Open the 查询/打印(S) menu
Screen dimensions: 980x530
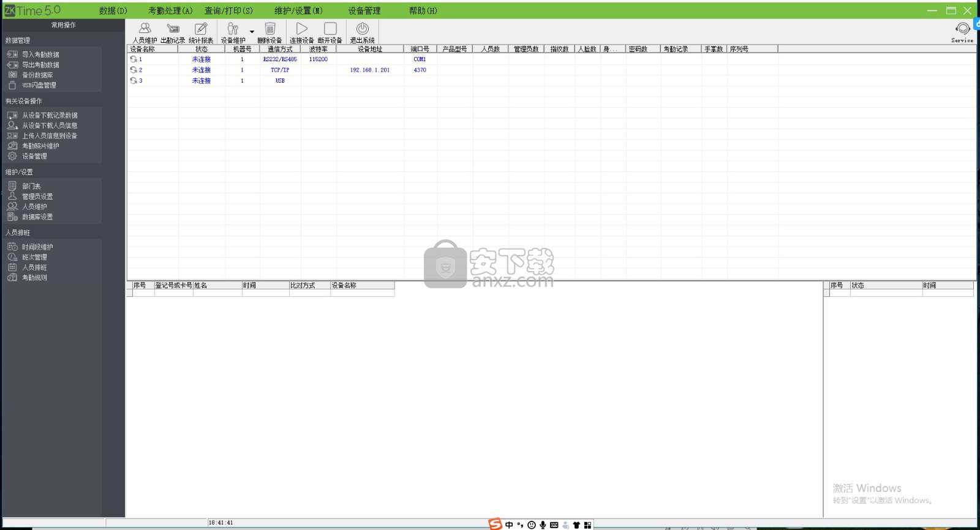(x=228, y=10)
